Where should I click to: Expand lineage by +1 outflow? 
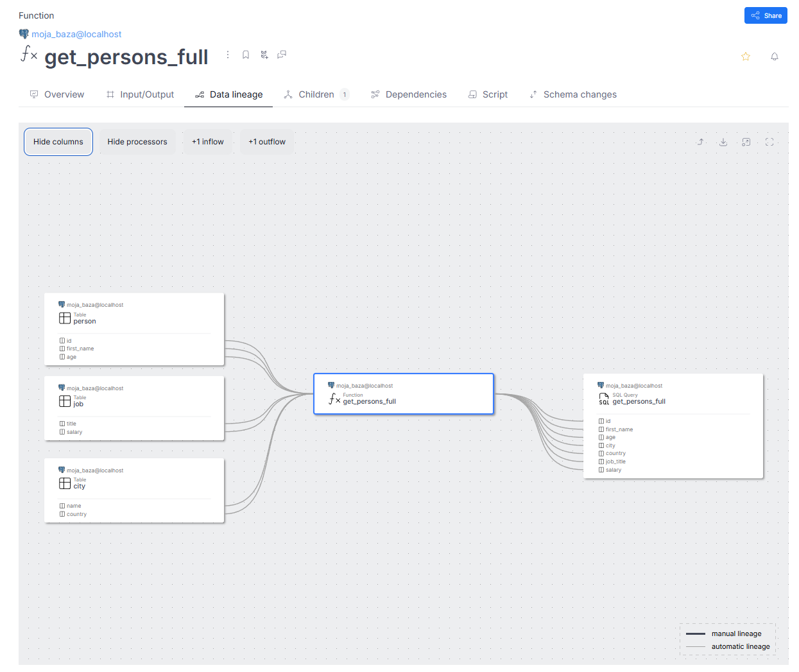pos(267,142)
